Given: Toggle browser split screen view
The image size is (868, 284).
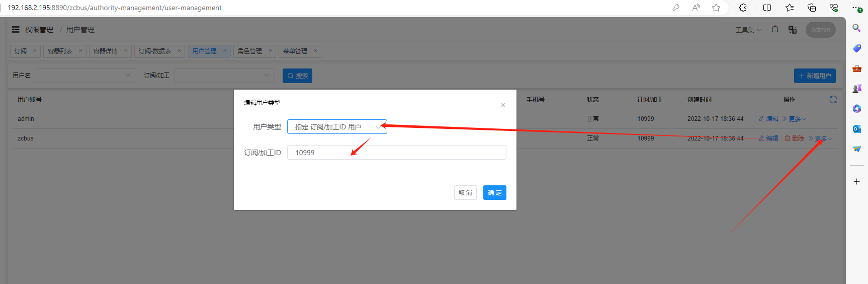Looking at the screenshot, I should coord(767,8).
